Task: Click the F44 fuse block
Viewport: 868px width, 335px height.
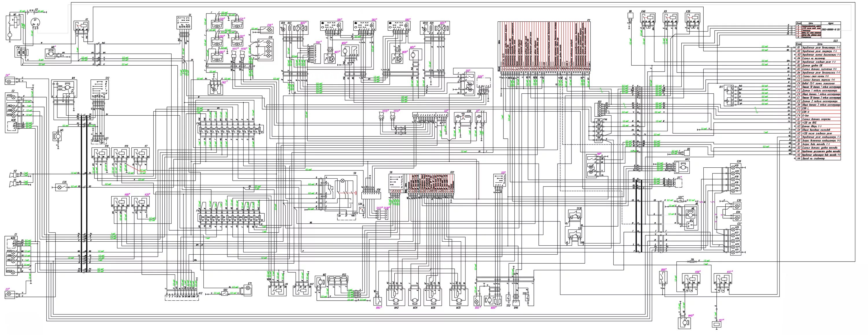Action: click(599, 130)
